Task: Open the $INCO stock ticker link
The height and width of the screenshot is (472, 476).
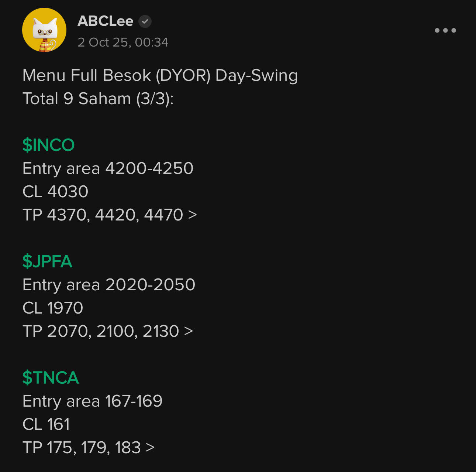Action: [48, 145]
